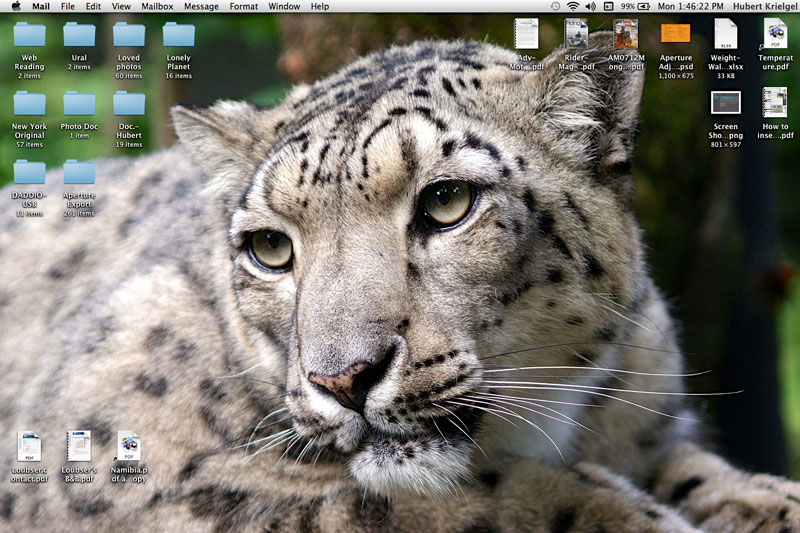This screenshot has width=800, height=533.
Task: Click the Time Machine status icon
Action: [555, 6]
